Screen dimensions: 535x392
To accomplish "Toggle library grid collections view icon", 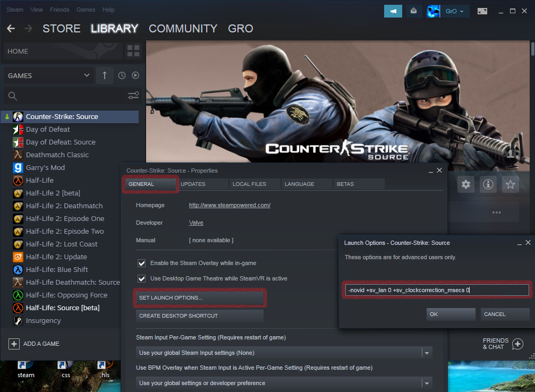I will point(133,51).
